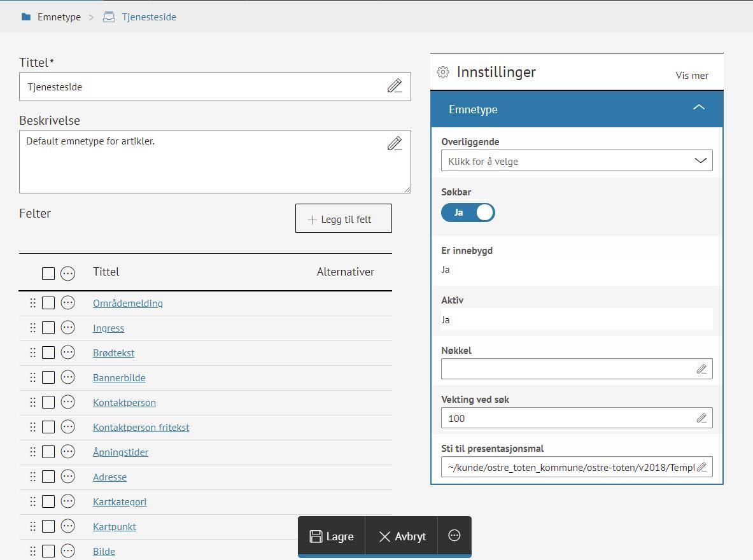Image resolution: width=753 pixels, height=560 pixels.
Task: Expand settings with Vis mer
Action: (691, 76)
